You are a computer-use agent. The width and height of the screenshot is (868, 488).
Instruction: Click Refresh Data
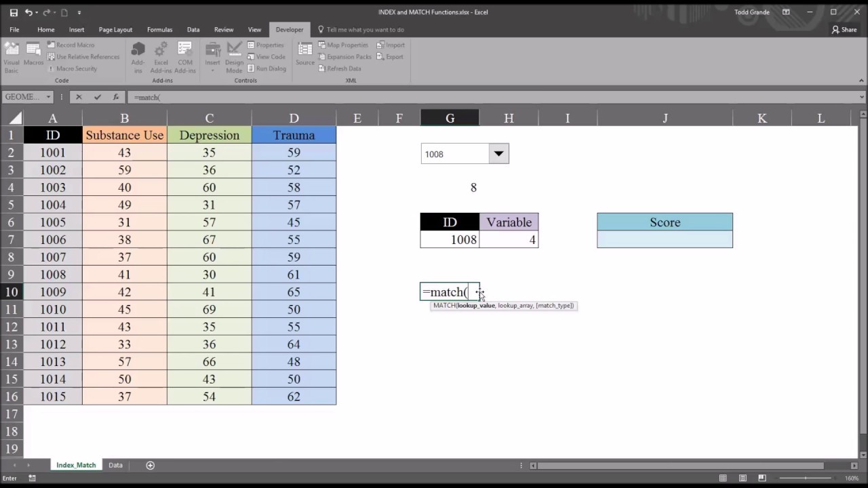tap(340, 68)
